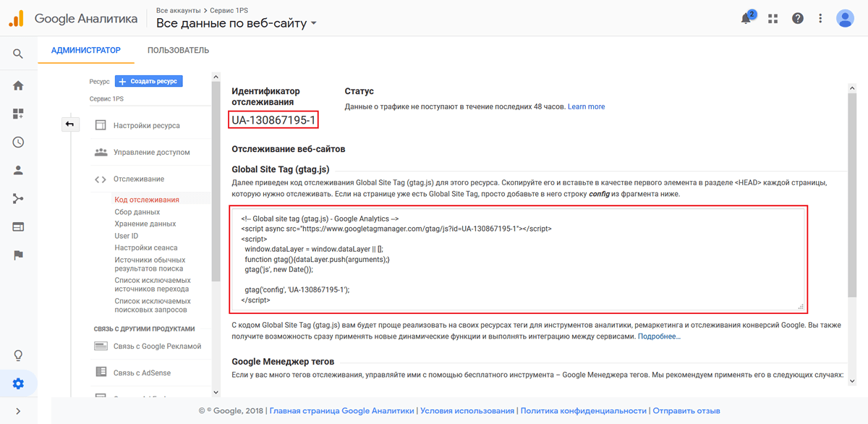Expand the left sidebar with bottom chevron
The width and height of the screenshot is (868, 424).
click(x=18, y=412)
